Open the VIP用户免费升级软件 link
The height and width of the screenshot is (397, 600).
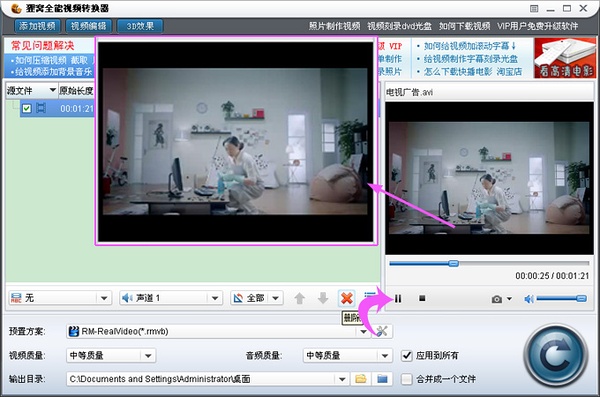pyautogui.click(x=537, y=26)
